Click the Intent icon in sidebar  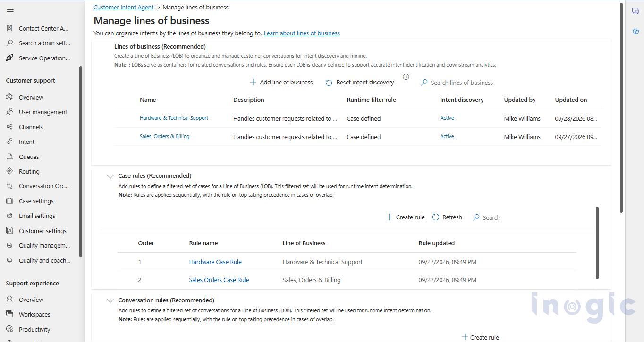9,142
